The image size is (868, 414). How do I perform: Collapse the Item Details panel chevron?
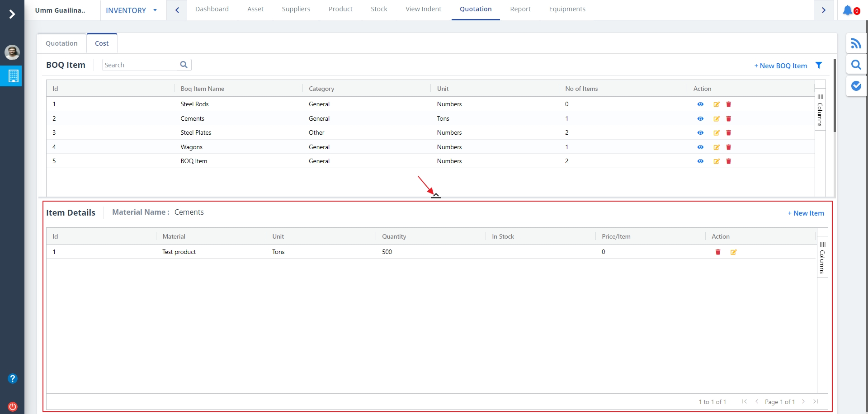[436, 195]
